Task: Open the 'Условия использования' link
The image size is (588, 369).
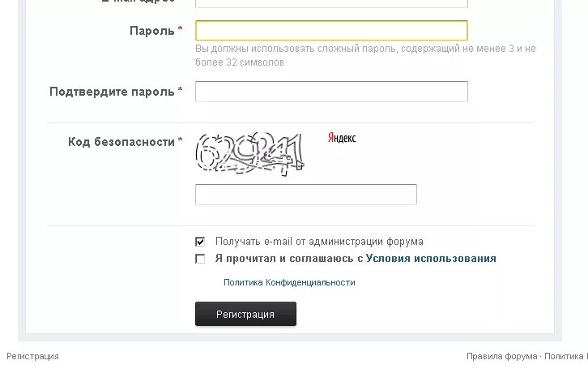Action: pos(431,259)
